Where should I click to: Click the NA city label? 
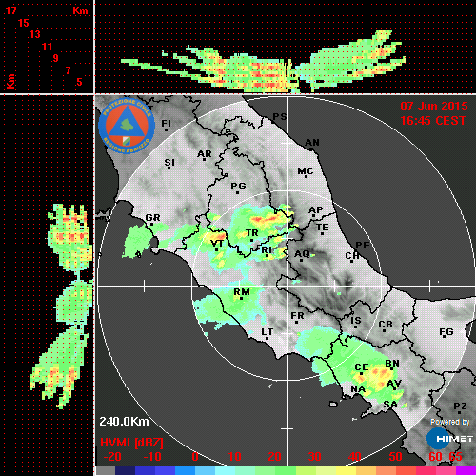point(358,389)
